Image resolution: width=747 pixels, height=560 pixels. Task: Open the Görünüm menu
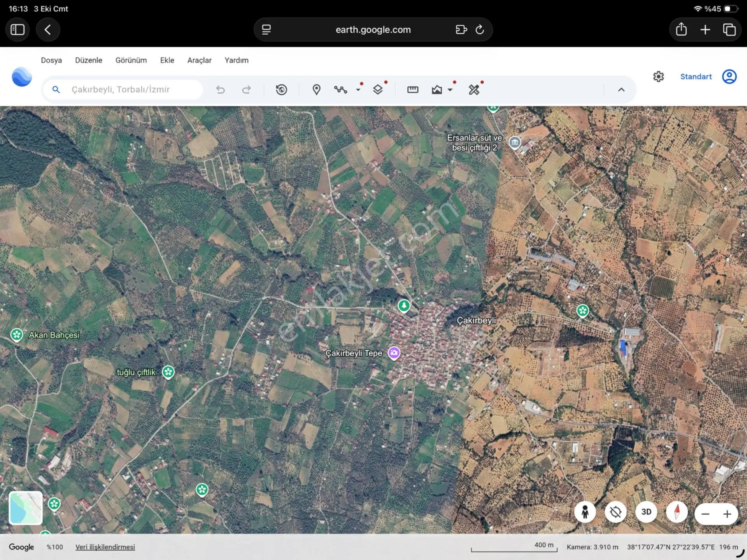click(x=131, y=60)
